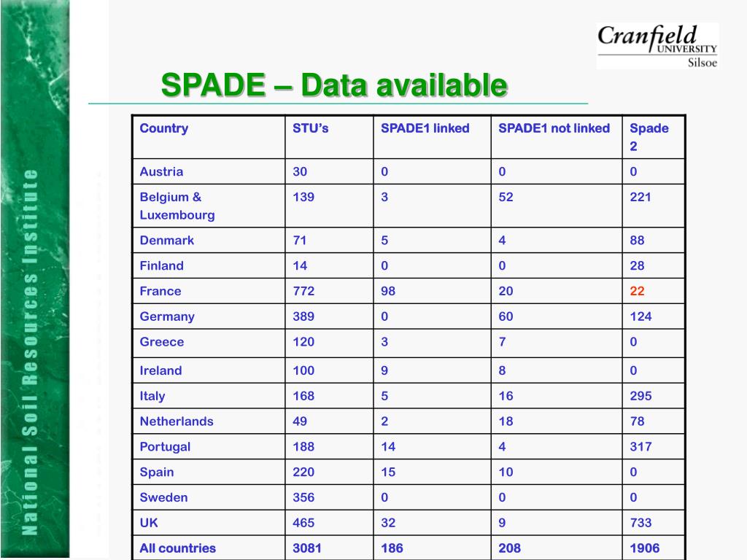Click UK's SPADE1 linked value 32
747x560 pixels.
(388, 523)
